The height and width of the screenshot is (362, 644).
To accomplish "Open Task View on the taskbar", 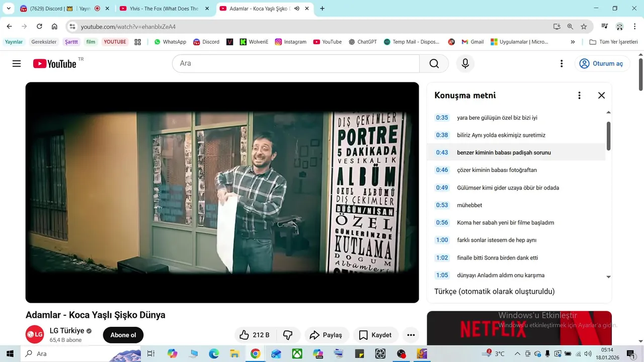I will point(150,353).
